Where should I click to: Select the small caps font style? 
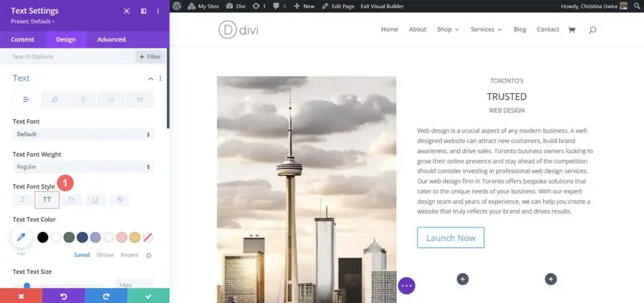click(x=71, y=200)
